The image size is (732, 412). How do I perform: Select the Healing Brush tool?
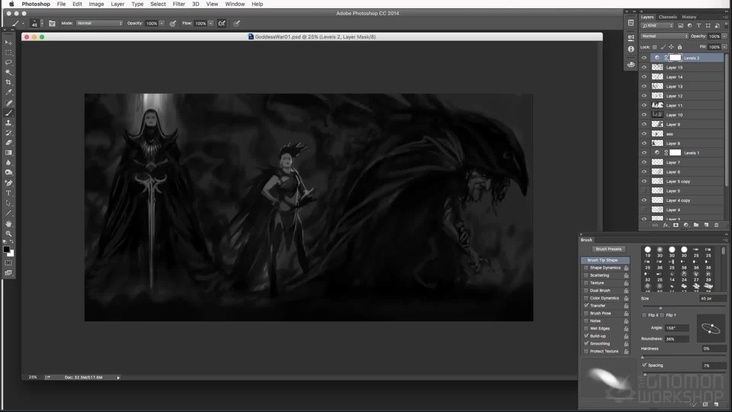8,103
